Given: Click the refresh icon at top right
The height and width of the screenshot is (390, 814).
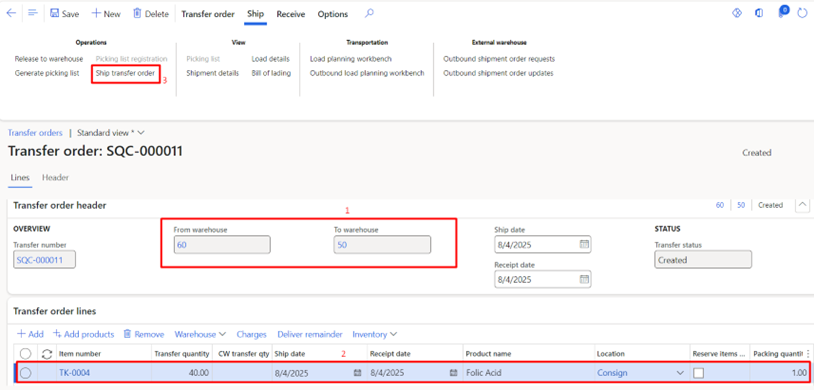Looking at the screenshot, I should coord(802,14).
